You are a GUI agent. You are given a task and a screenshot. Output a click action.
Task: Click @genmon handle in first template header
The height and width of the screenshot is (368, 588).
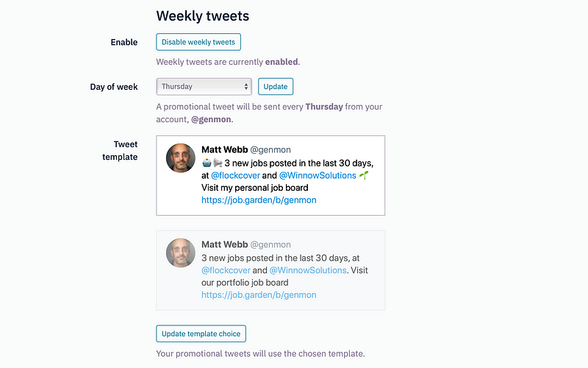270,150
